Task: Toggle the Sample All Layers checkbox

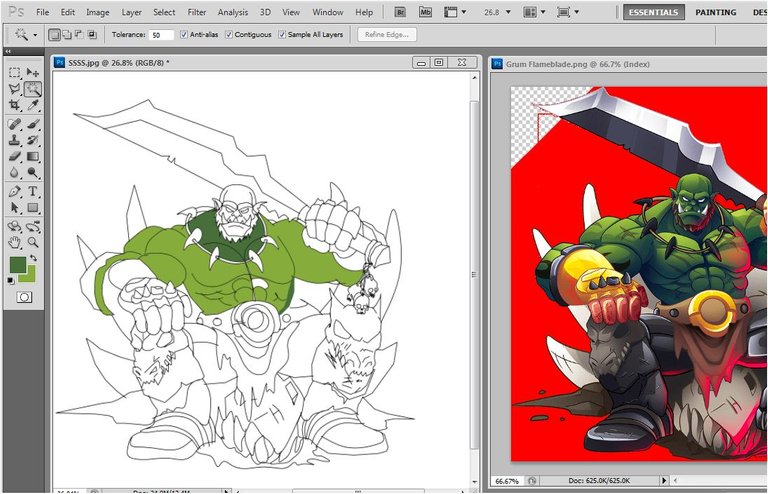Action: pyautogui.click(x=282, y=35)
